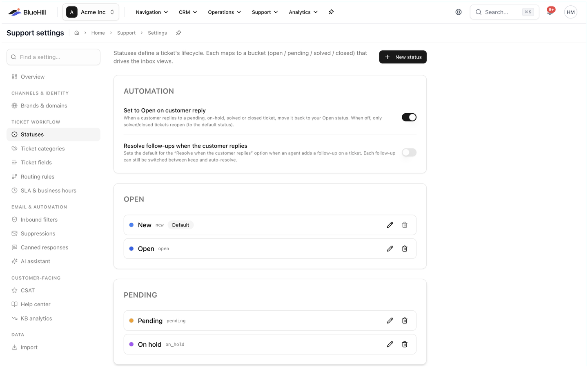Image resolution: width=588 pixels, height=368 pixels.
Task: Click the help lifebuoy icon
Action: 459,12
